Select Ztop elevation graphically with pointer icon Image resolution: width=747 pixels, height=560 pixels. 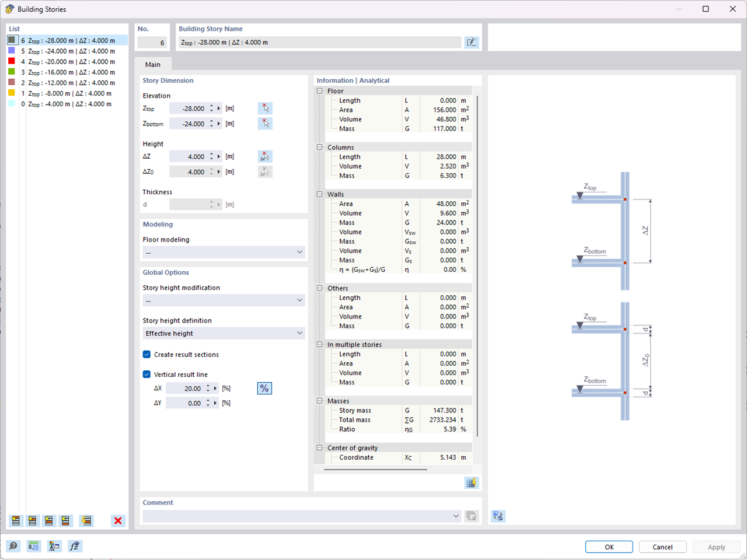[265, 108]
